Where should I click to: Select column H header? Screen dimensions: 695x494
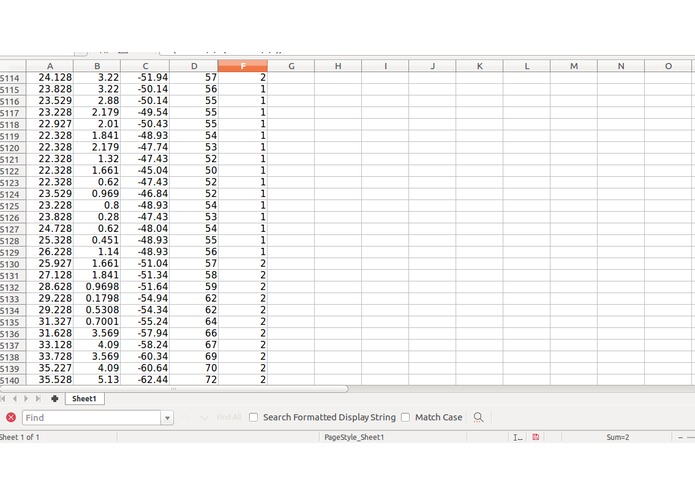[338, 66]
